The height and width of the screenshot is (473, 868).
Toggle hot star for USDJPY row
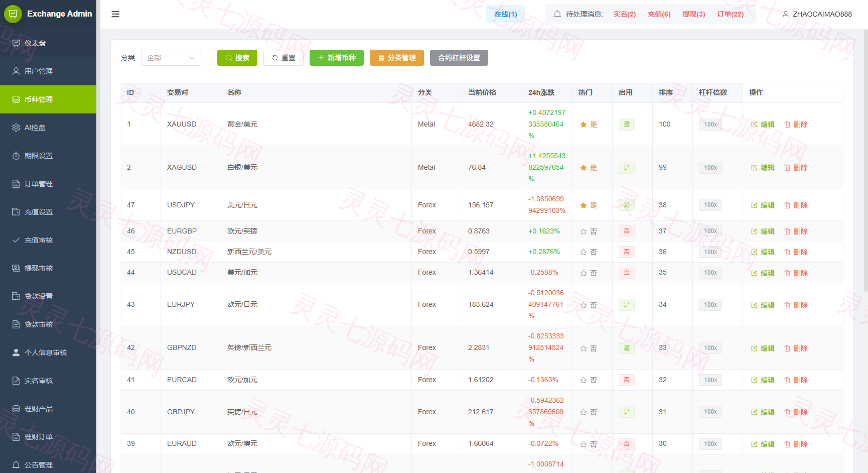(584, 205)
